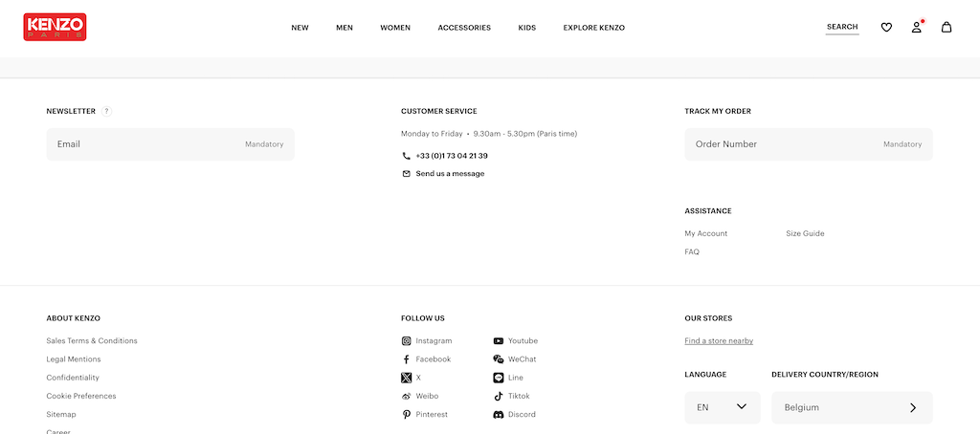Open the wishlist heart icon

886,28
